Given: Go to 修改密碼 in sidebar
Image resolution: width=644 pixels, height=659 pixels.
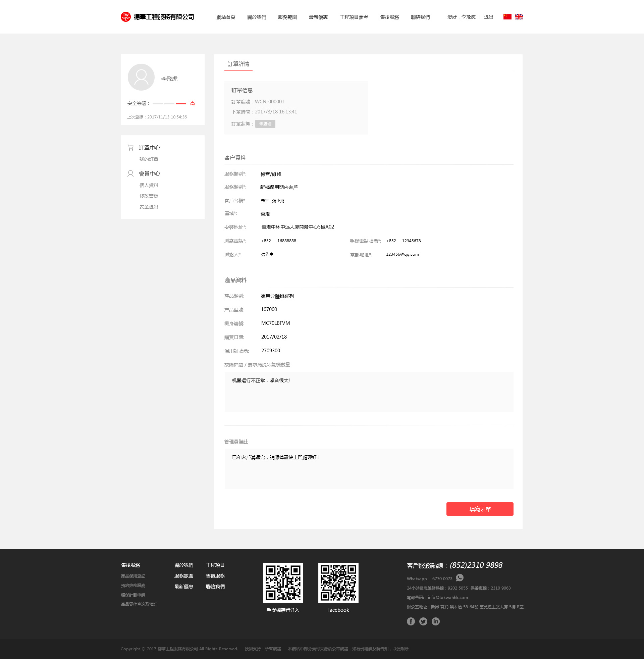Looking at the screenshot, I should point(149,196).
